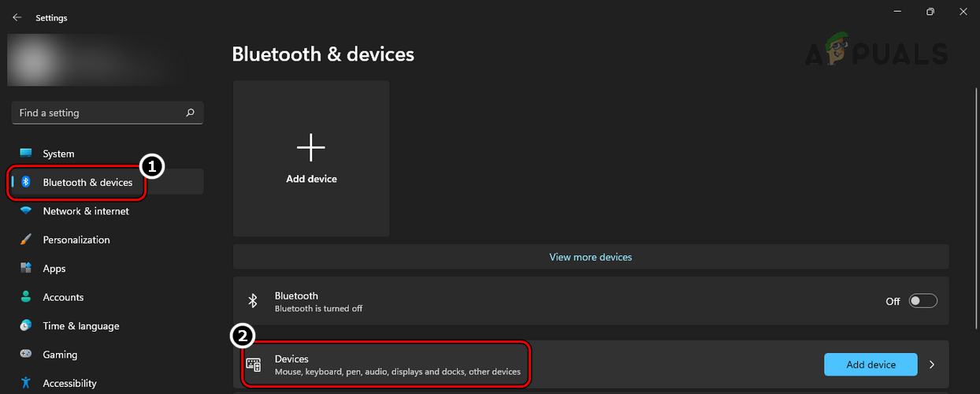The width and height of the screenshot is (980, 394).
Task: Click the Network & internet wifi icon
Action: coord(26,211)
